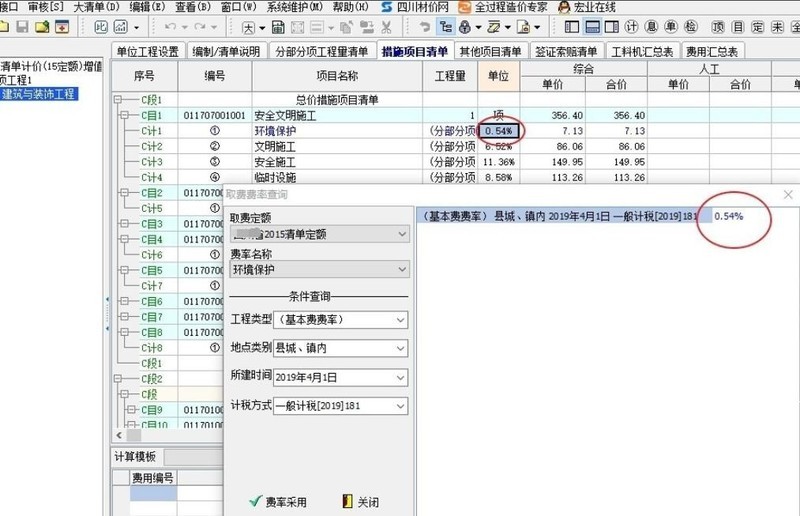Click the round 单 toolbar icon

(671, 27)
